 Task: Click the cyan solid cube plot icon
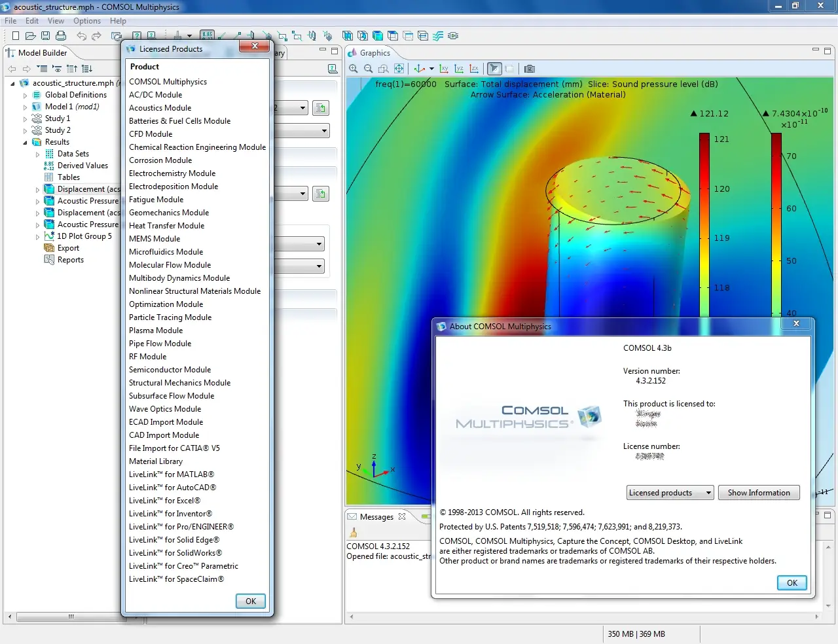(x=378, y=35)
